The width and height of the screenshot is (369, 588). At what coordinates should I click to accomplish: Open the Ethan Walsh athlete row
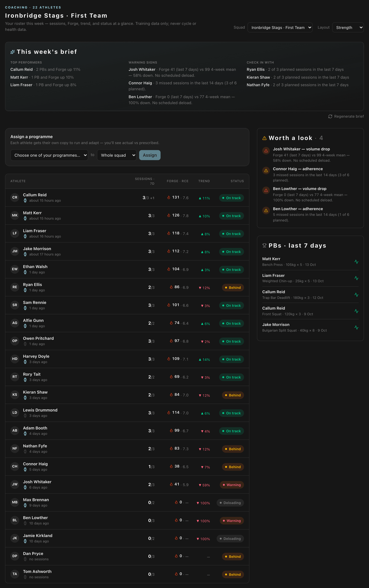(127, 269)
